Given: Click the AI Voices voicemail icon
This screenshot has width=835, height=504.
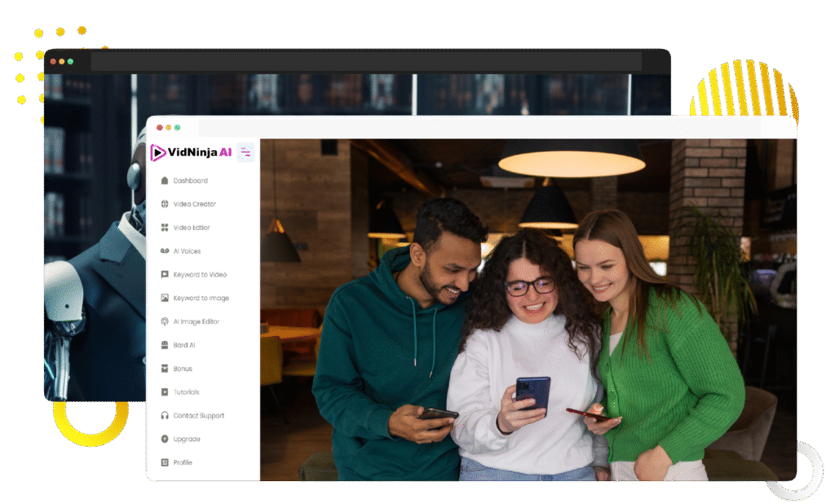Looking at the screenshot, I should click(165, 251).
